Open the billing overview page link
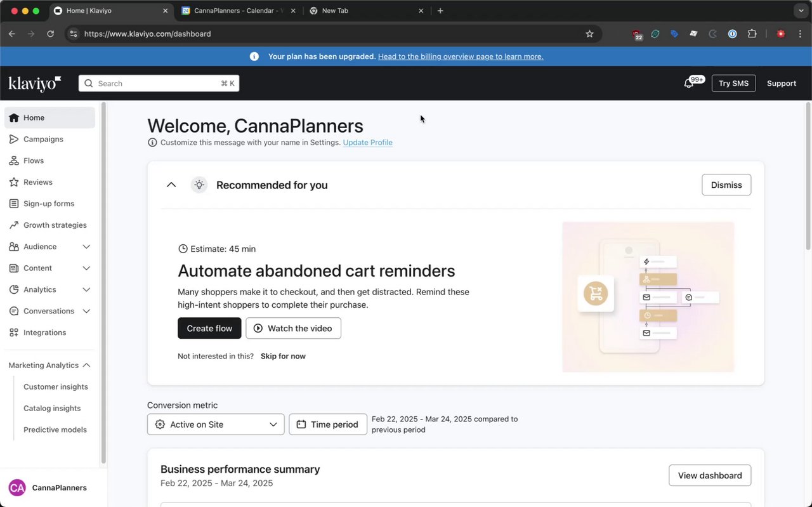The image size is (812, 507). [461, 56]
